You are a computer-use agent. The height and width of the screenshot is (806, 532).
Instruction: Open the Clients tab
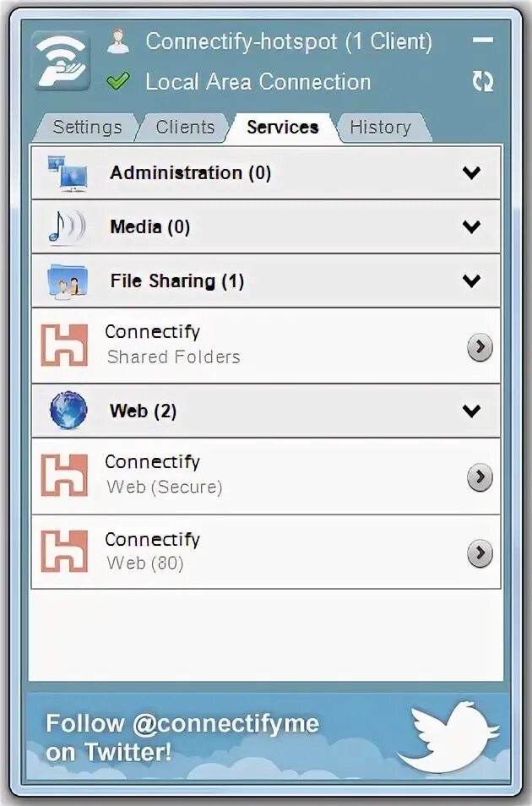point(185,128)
